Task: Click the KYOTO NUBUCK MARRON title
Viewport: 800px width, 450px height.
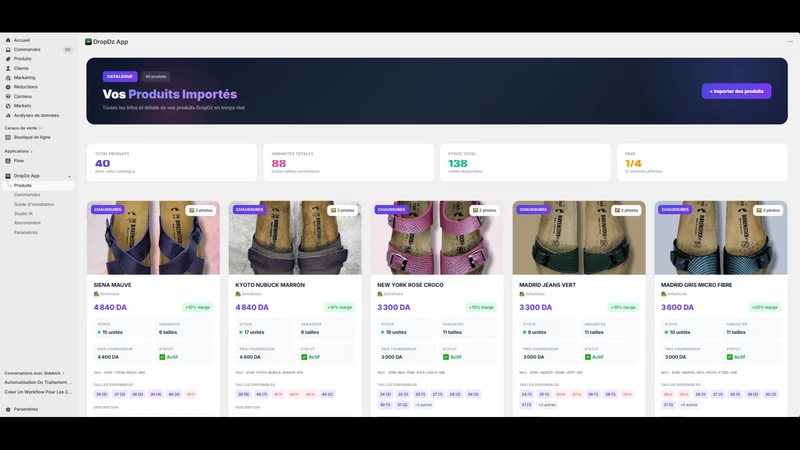Action: [270, 285]
